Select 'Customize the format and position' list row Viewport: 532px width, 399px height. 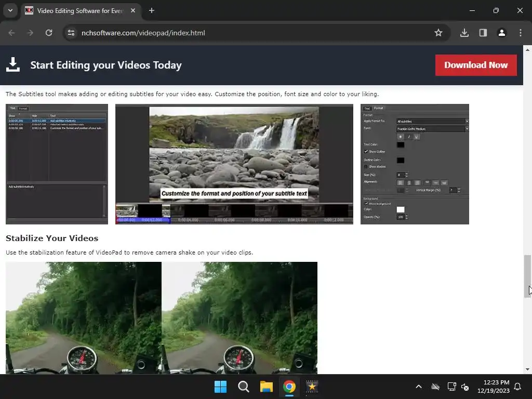coord(57,128)
